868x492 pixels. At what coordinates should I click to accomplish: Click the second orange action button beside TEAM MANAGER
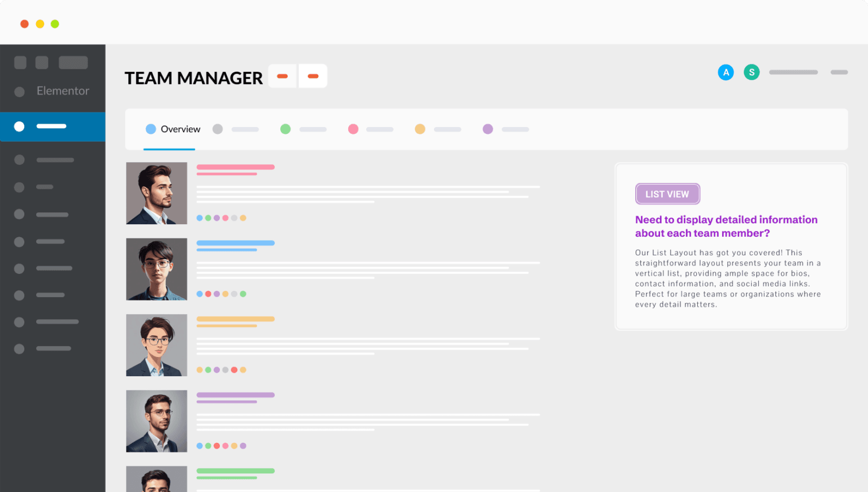tap(313, 76)
